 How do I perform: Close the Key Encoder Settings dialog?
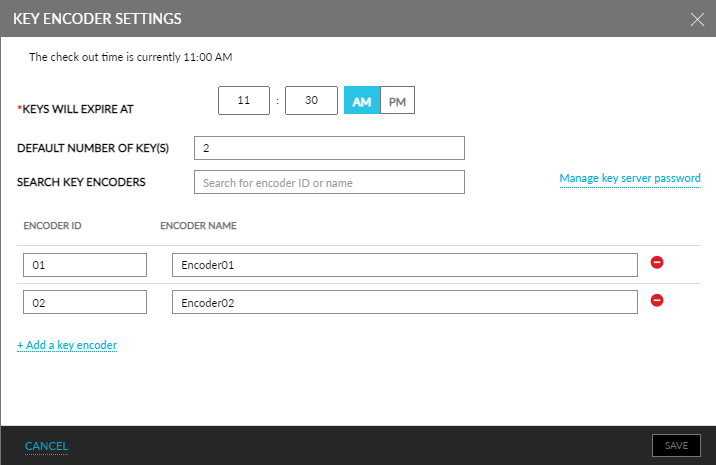point(697,19)
